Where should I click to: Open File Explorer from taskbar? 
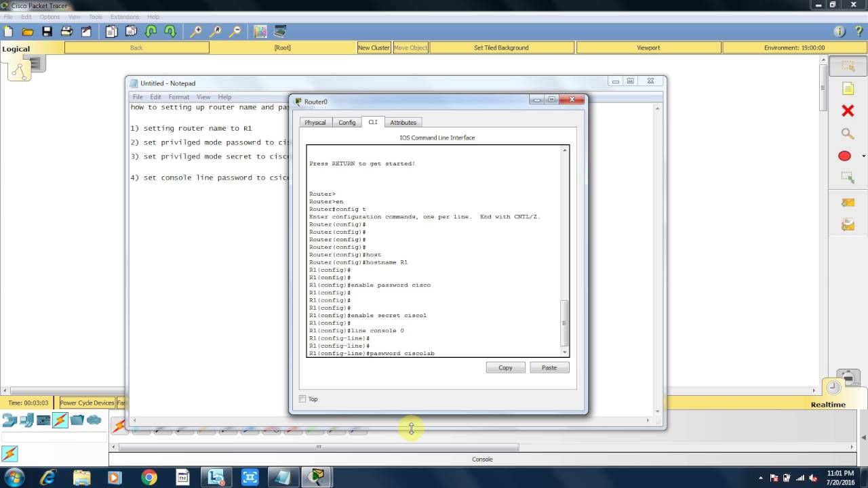81,477
